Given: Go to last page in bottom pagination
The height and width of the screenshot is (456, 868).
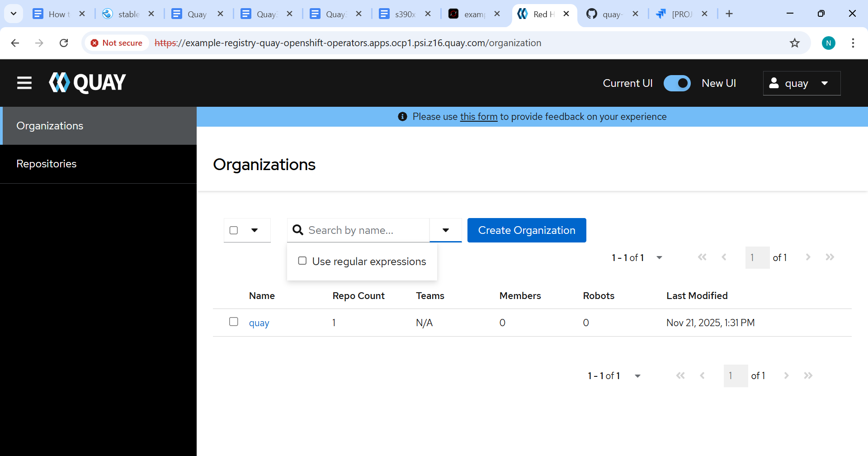Looking at the screenshot, I should point(808,375).
